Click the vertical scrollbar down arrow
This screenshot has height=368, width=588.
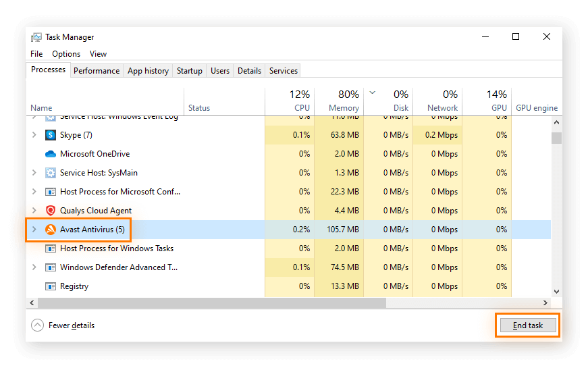click(556, 292)
